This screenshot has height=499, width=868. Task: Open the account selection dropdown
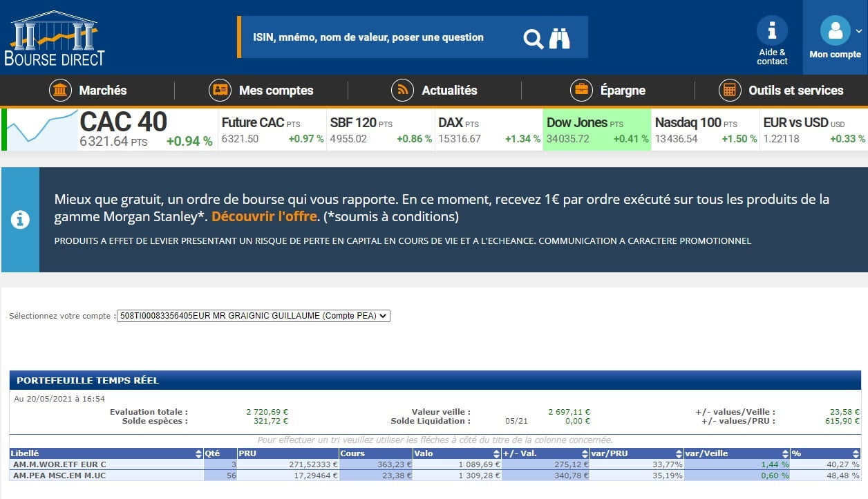(254, 316)
